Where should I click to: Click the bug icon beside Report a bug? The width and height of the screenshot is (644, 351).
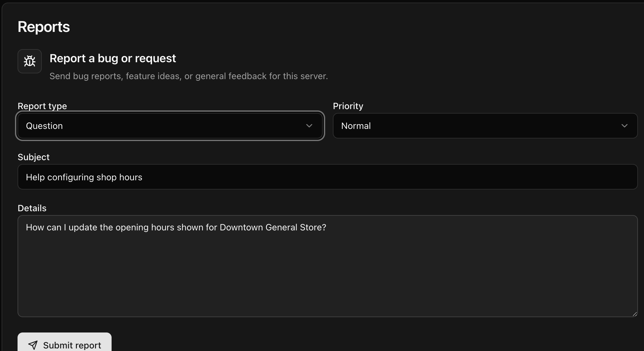tap(30, 61)
